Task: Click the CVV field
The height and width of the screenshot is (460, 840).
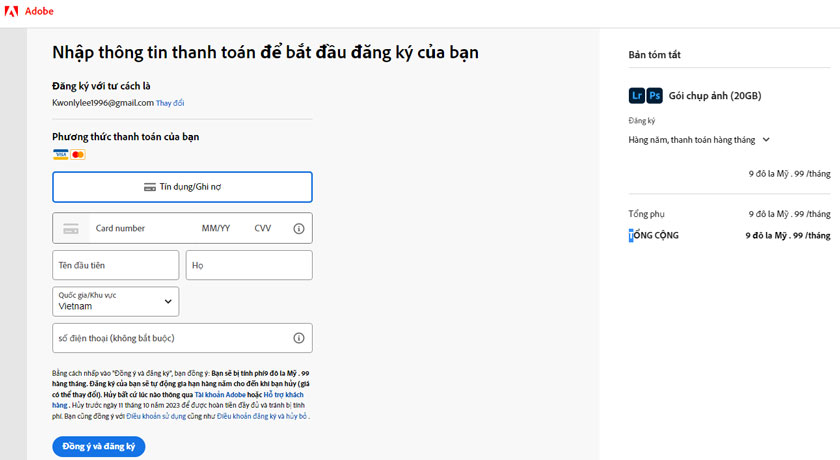Action: (x=263, y=228)
